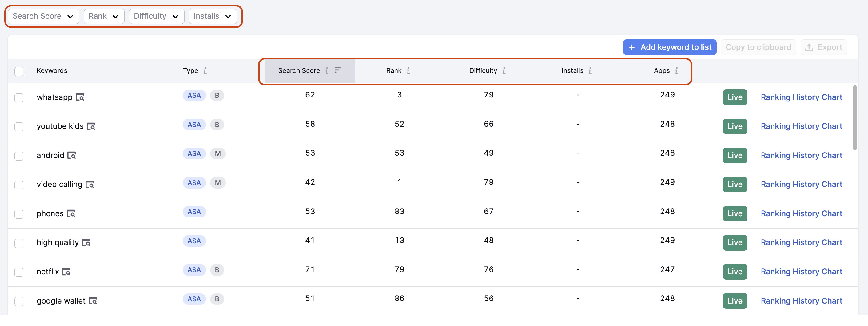This screenshot has width=868, height=326.
Task: Click the info icon next to Type header
Action: tap(205, 71)
